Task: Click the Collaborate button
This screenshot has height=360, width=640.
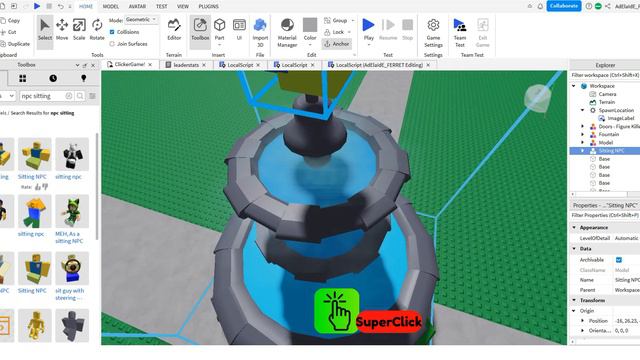Action: (x=564, y=6)
